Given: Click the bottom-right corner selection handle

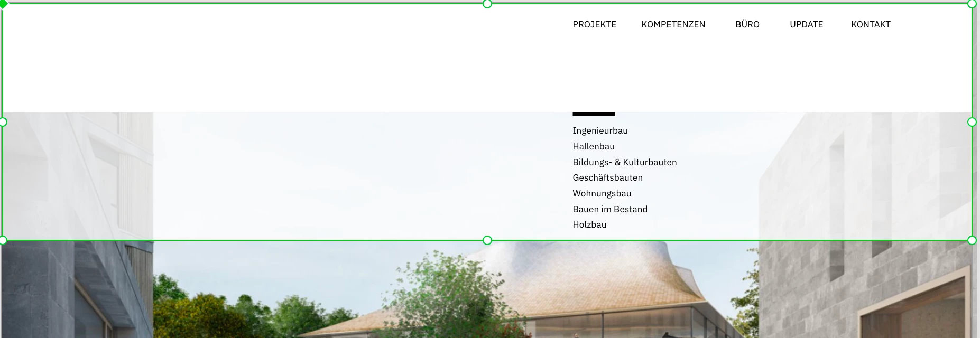Looking at the screenshot, I should 972,240.
